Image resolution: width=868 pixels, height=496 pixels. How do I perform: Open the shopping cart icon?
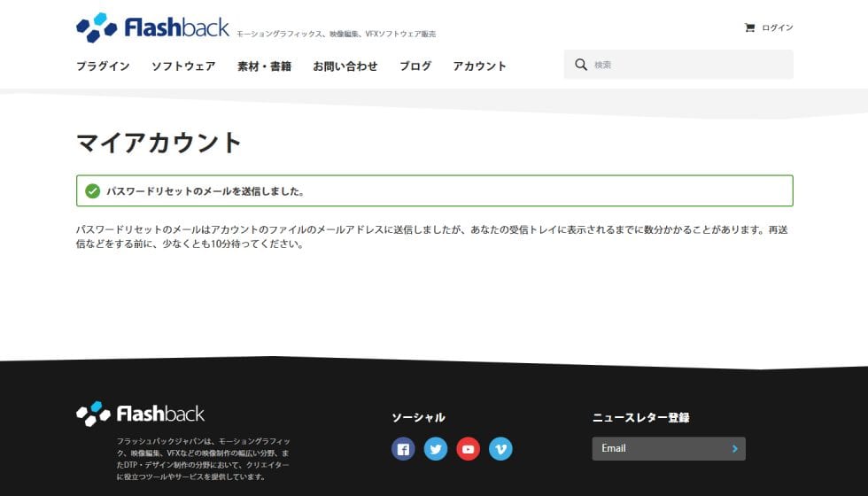point(749,27)
